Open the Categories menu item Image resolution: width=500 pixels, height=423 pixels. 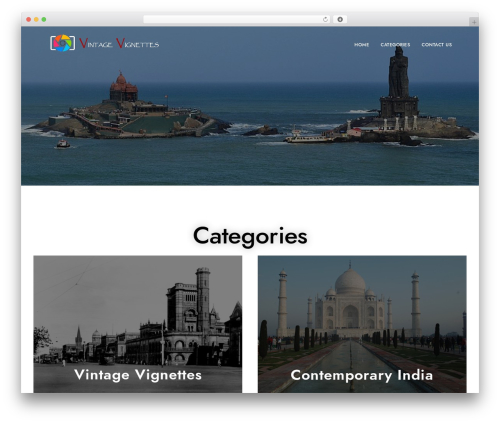coord(395,45)
